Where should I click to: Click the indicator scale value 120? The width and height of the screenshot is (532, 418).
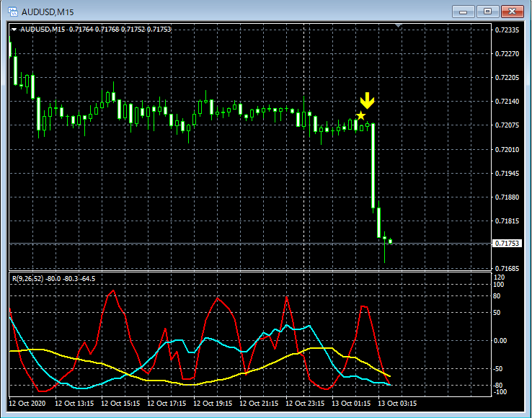pyautogui.click(x=500, y=277)
